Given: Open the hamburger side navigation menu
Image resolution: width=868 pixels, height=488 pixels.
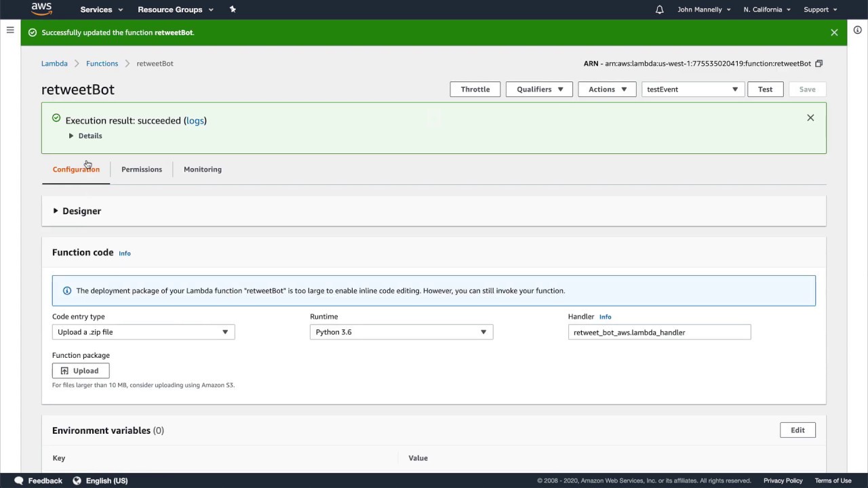Looking at the screenshot, I should click(x=10, y=30).
